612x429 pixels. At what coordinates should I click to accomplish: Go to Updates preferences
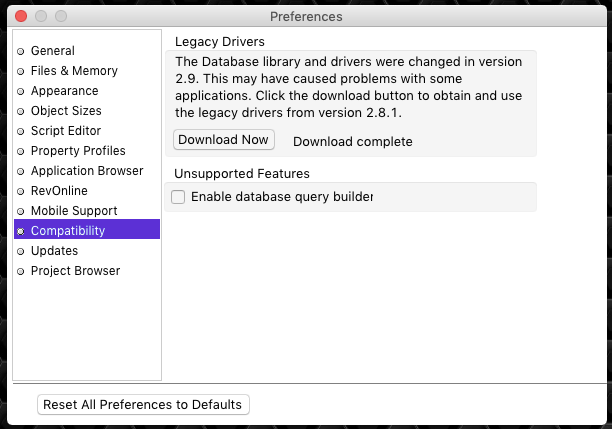click(54, 251)
